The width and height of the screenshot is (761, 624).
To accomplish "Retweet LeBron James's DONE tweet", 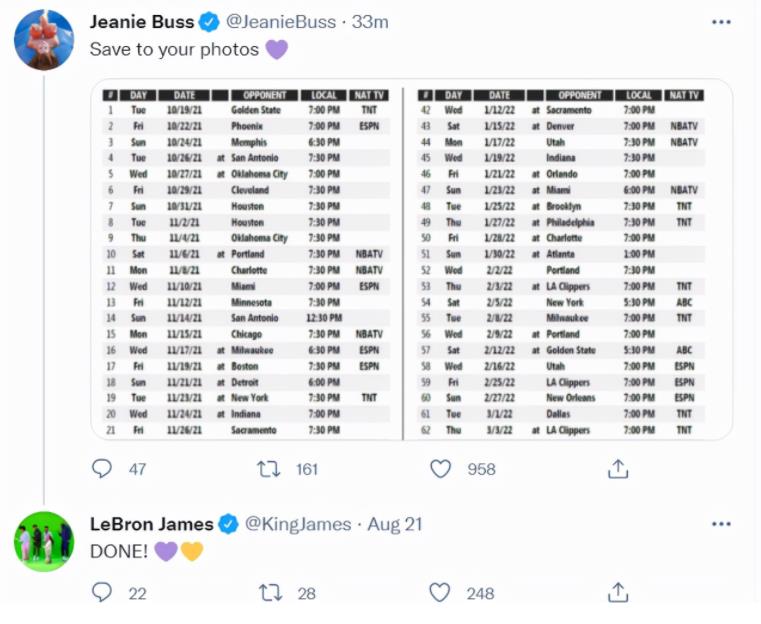I will (x=269, y=593).
